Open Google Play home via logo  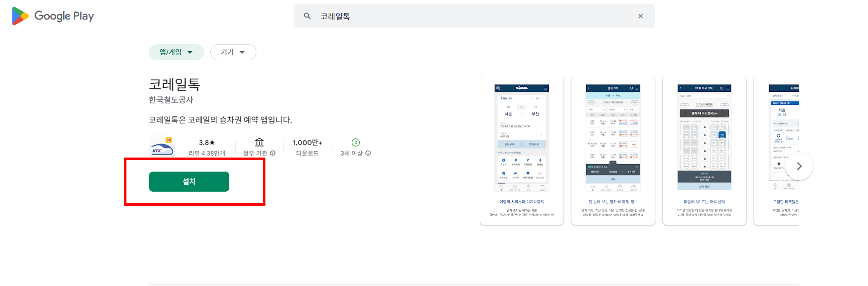(53, 16)
